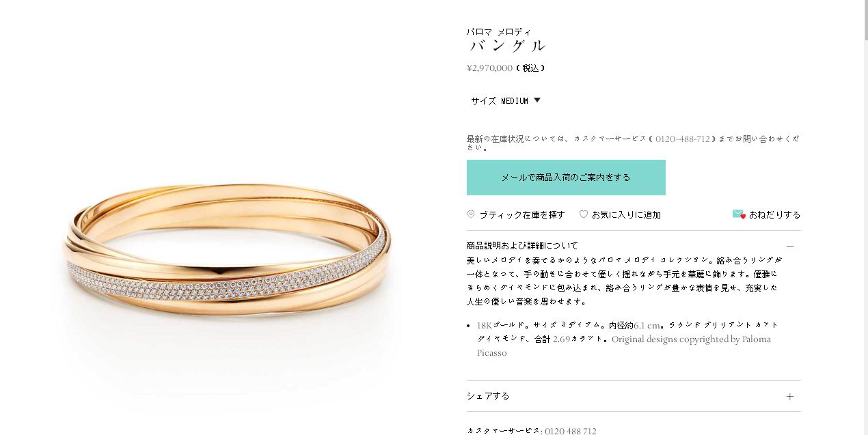This screenshot has height=435, width=868.
Task: Click the plus icon beside シェアする
Action: click(x=790, y=396)
